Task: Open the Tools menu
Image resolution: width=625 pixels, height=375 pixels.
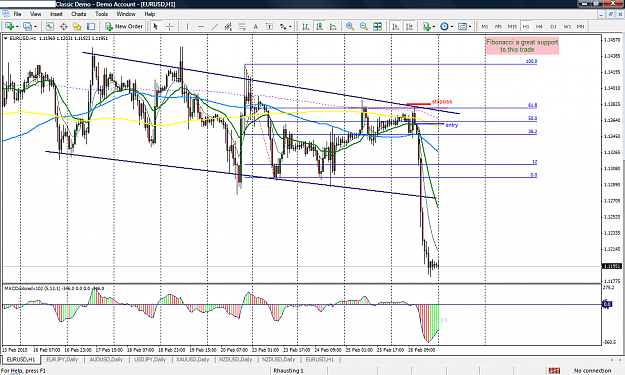Action: click(x=101, y=14)
